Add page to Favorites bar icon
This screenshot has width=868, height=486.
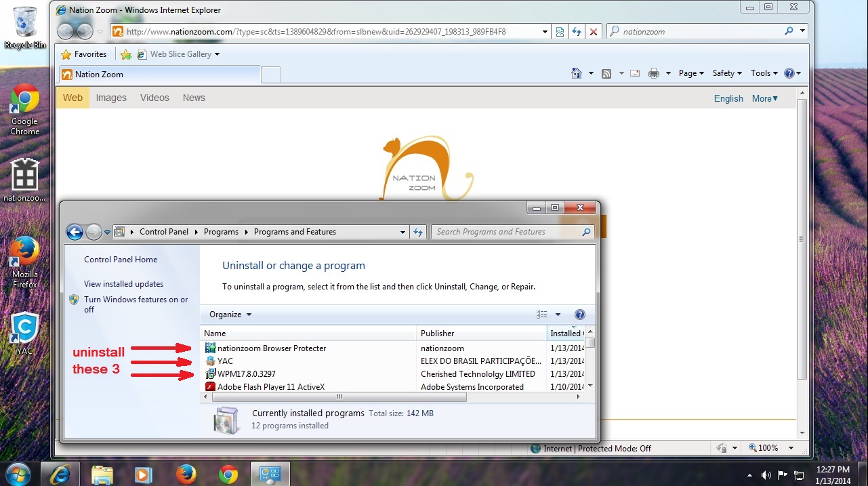coord(125,54)
